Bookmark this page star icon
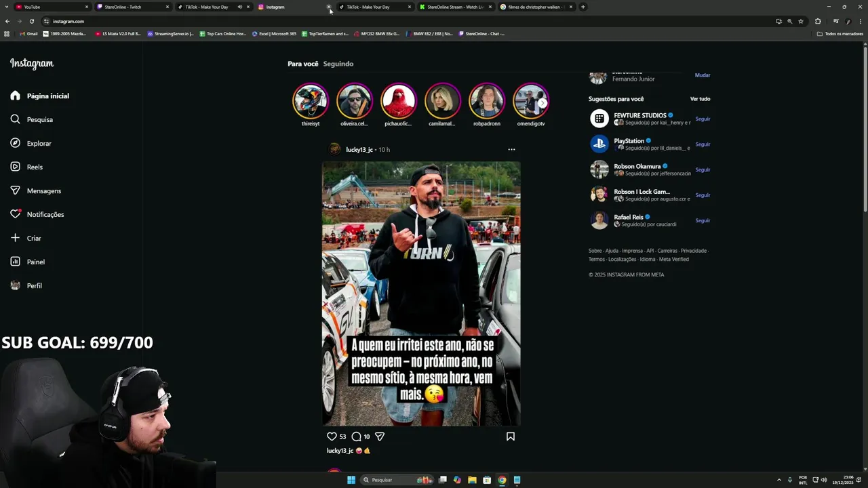This screenshot has width=868, height=488. [801, 21]
